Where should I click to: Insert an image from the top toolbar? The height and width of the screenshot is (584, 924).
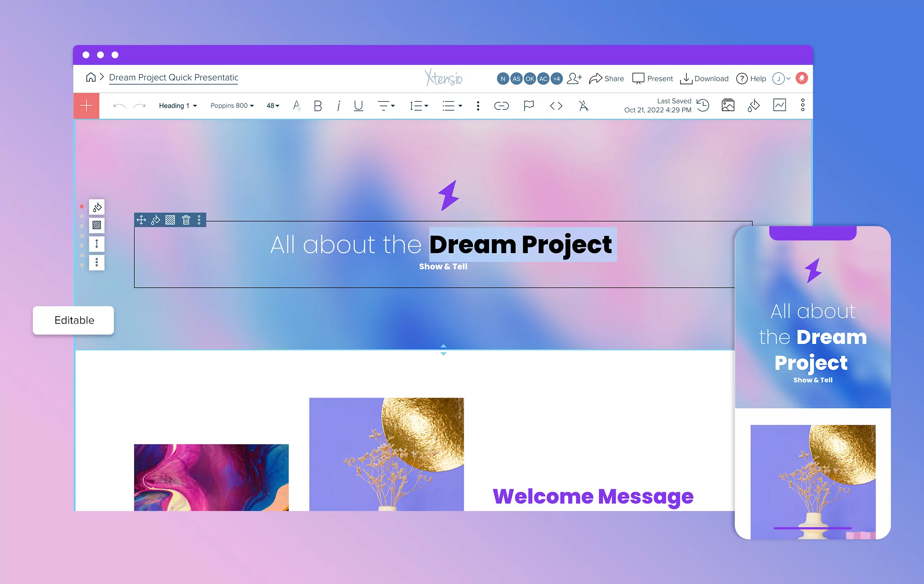(x=728, y=105)
